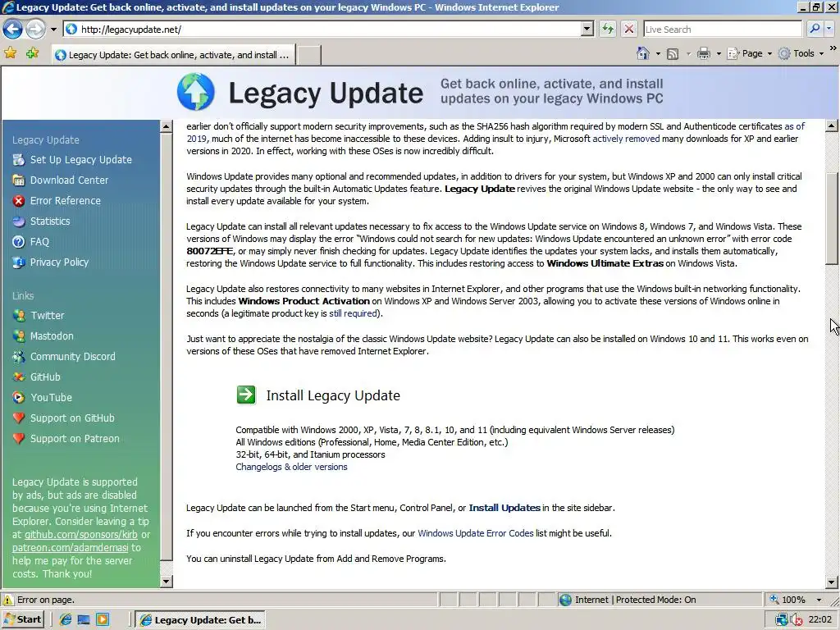840x630 pixels.
Task: Select Legacy Update taskbar window button
Action: pos(201,620)
